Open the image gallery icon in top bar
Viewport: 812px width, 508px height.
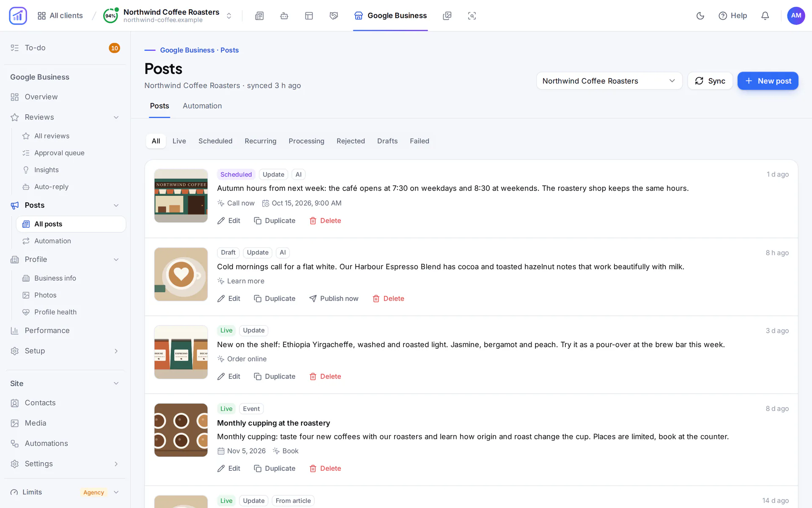[x=447, y=16]
